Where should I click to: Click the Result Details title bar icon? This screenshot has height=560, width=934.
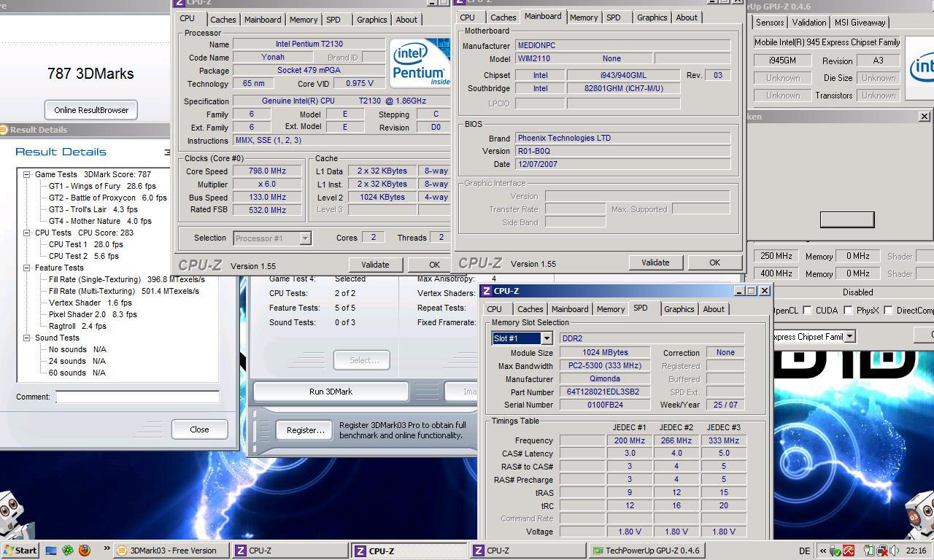4,130
